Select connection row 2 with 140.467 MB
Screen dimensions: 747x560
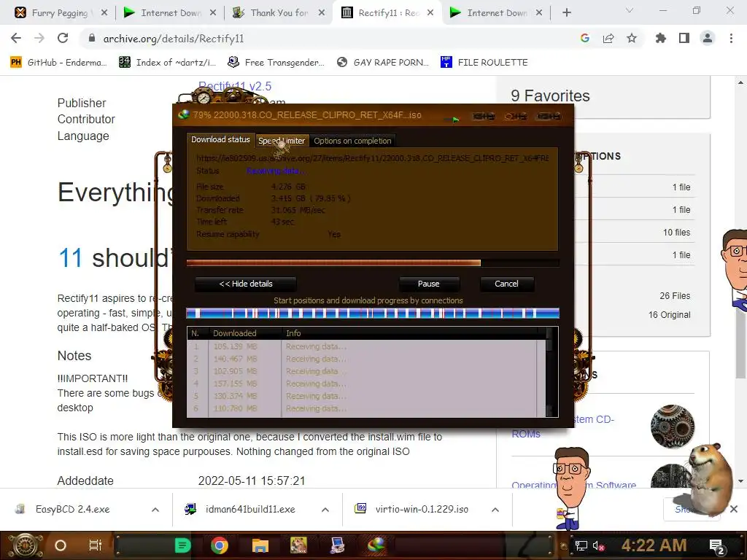366,359
